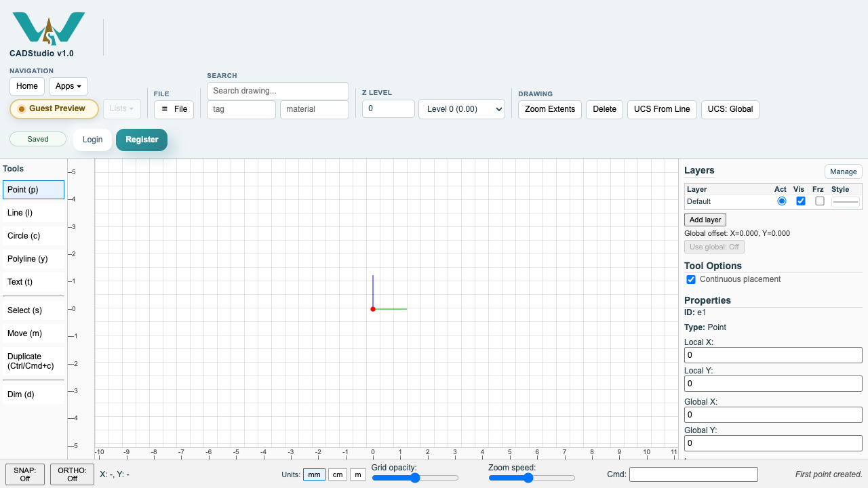Open the File menu

click(x=174, y=109)
